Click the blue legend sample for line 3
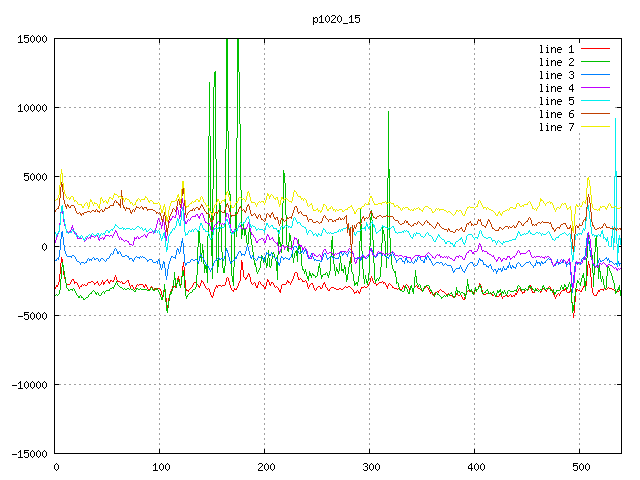This screenshot has height=480, width=640. pos(596,75)
